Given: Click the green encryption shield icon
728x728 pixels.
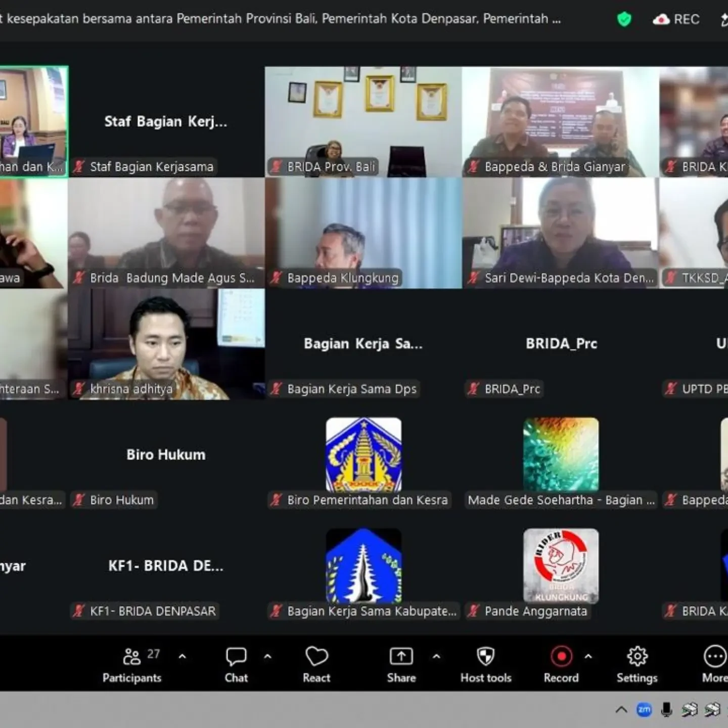Looking at the screenshot, I should (x=624, y=19).
